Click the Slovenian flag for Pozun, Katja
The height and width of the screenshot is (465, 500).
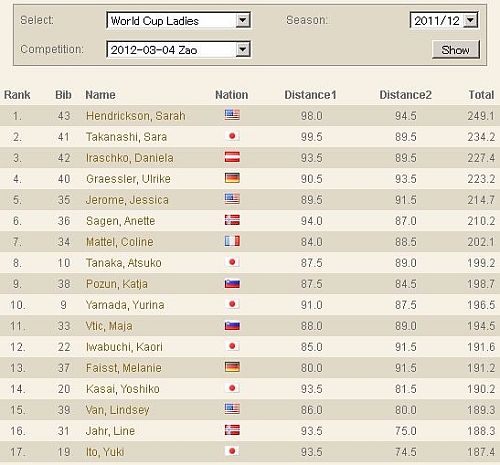(232, 283)
